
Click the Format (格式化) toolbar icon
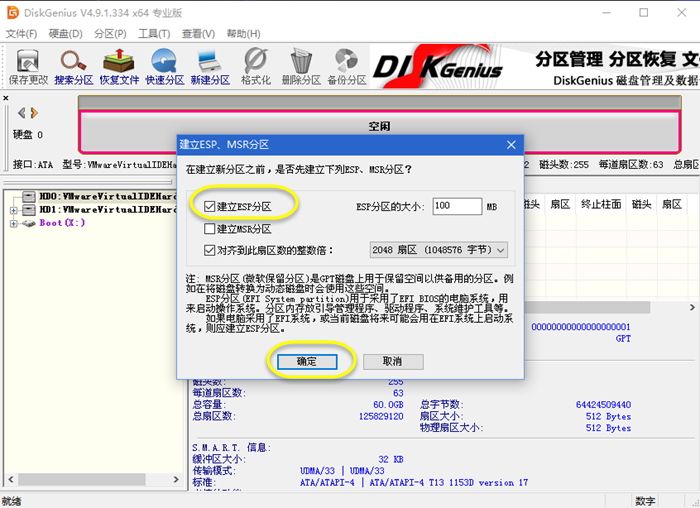256,67
